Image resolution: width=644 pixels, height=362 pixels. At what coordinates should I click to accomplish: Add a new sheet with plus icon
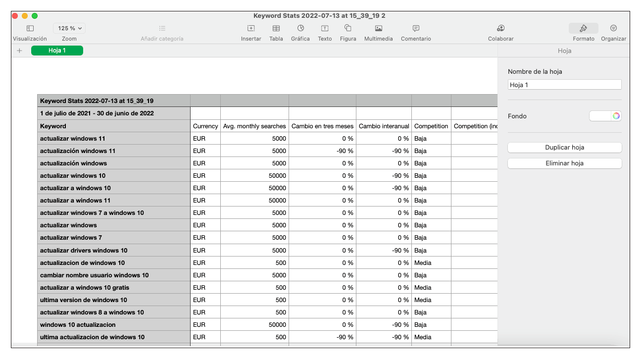(x=19, y=51)
